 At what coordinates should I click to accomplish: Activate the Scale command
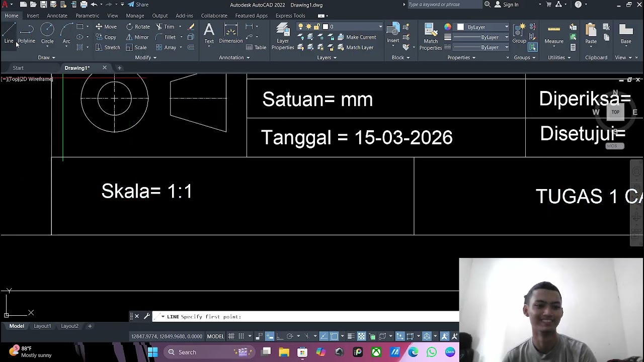pyautogui.click(x=136, y=47)
